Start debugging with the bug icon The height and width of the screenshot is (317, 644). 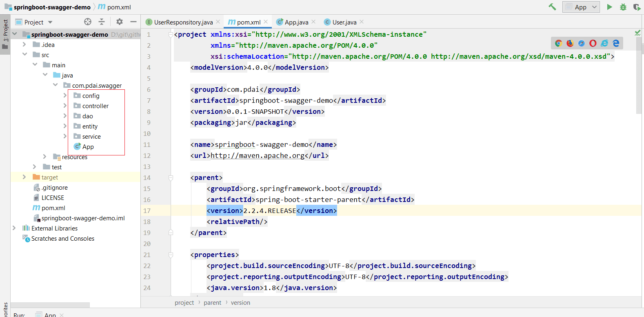623,7
